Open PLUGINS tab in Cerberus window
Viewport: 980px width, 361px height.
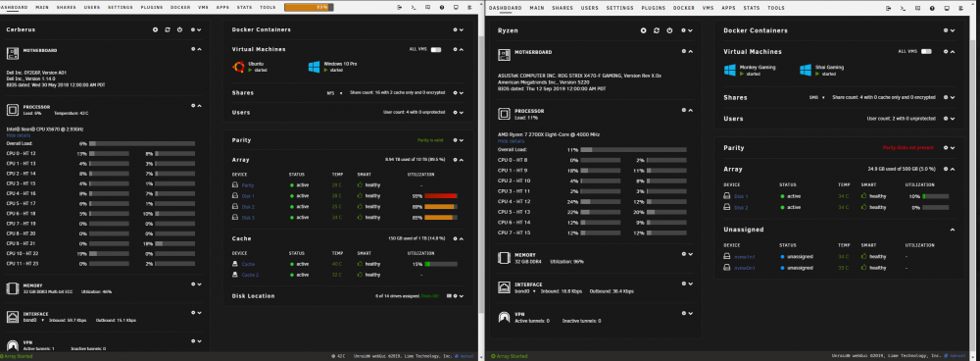[x=153, y=8]
